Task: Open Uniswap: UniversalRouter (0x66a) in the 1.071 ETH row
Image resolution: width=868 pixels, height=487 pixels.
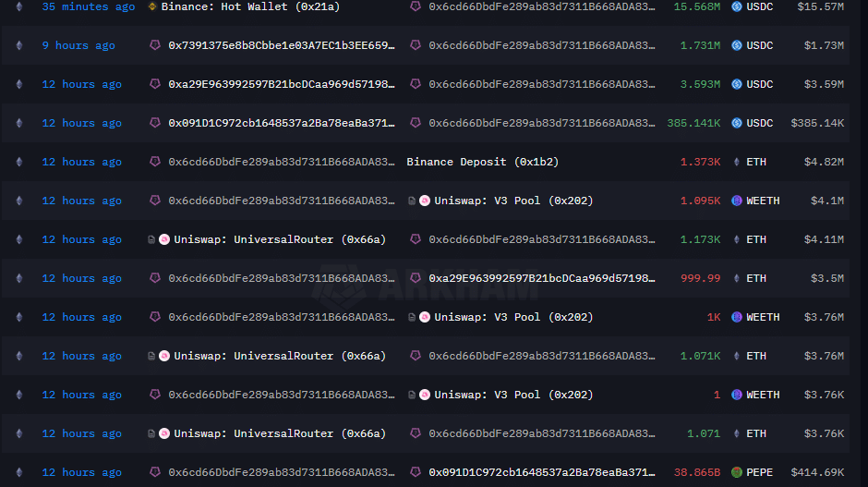Action: click(x=280, y=433)
